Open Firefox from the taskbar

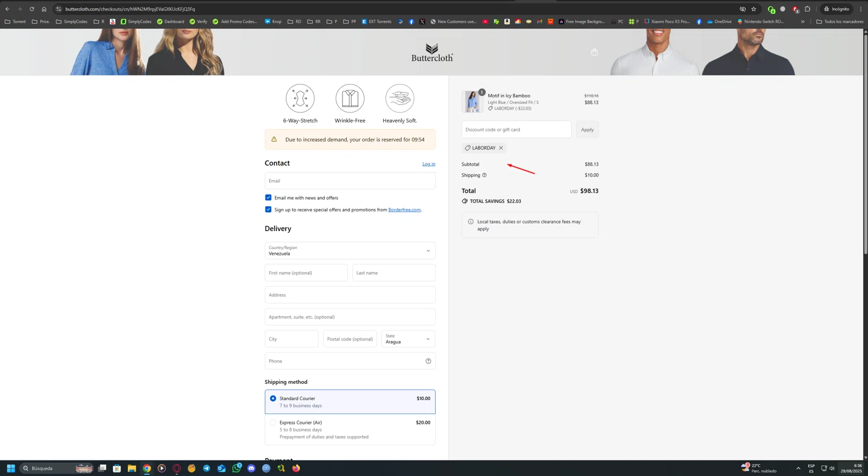click(296, 468)
